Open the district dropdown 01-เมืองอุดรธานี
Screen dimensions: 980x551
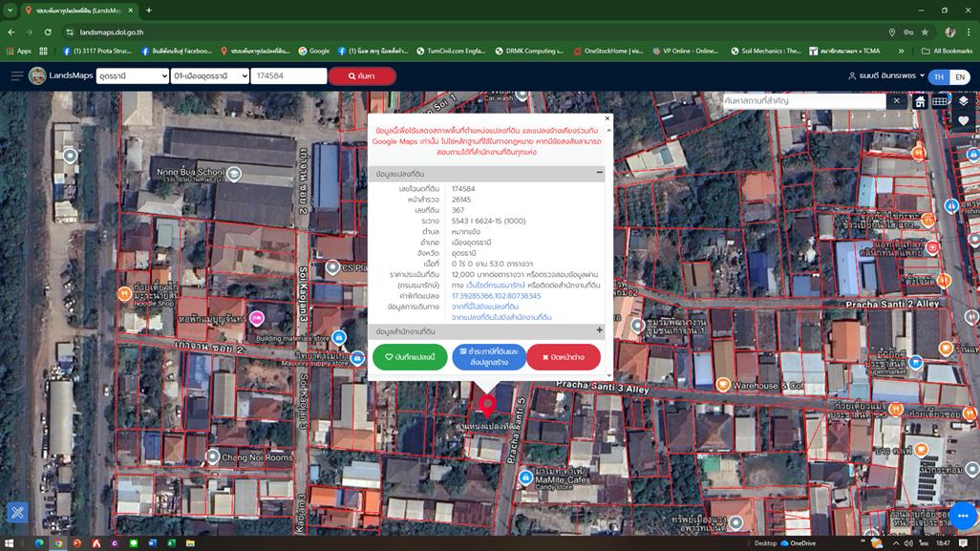209,76
